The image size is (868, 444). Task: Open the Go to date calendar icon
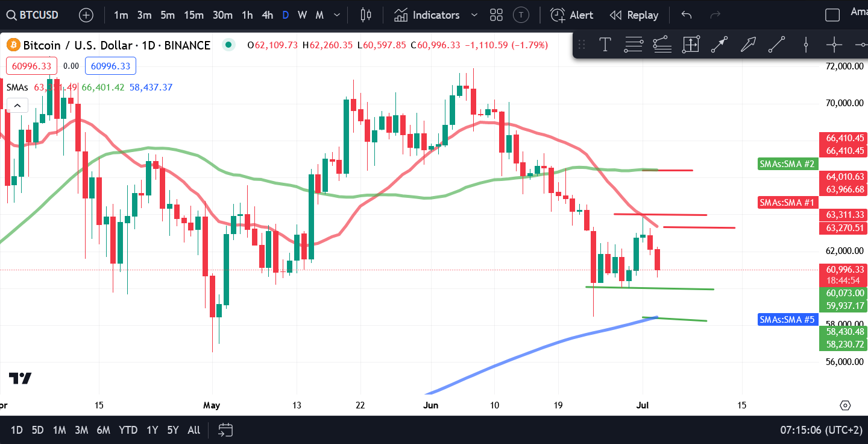click(x=225, y=430)
